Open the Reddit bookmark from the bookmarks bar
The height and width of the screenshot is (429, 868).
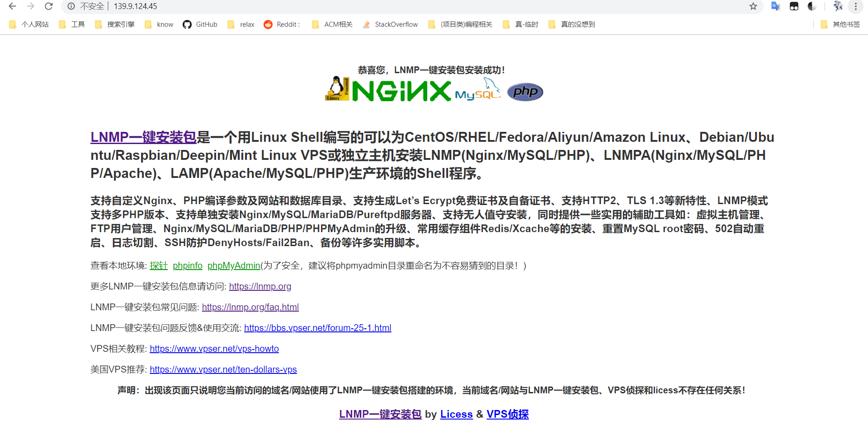[x=282, y=24]
